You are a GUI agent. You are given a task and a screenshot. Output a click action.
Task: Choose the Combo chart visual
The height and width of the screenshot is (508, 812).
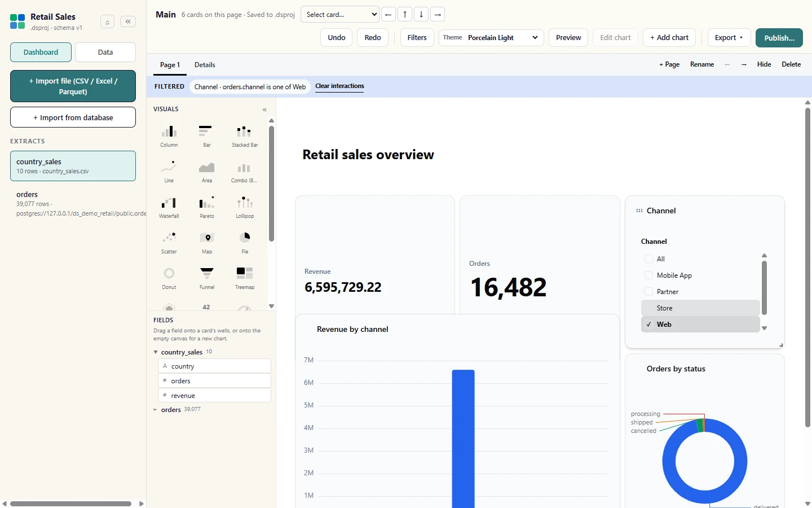pos(245,172)
